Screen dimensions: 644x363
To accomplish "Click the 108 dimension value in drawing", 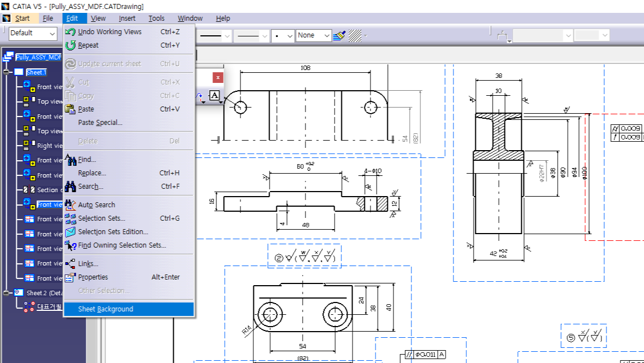I will [x=305, y=68].
